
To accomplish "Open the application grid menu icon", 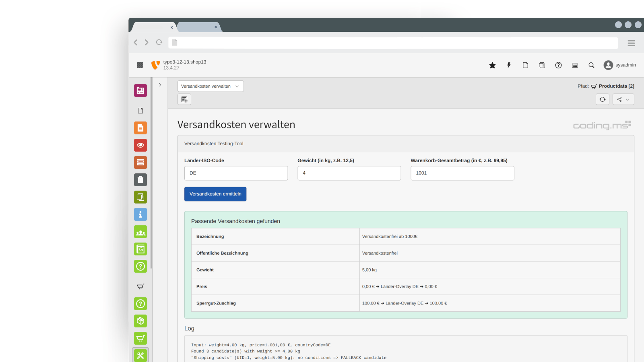I will coord(140,65).
